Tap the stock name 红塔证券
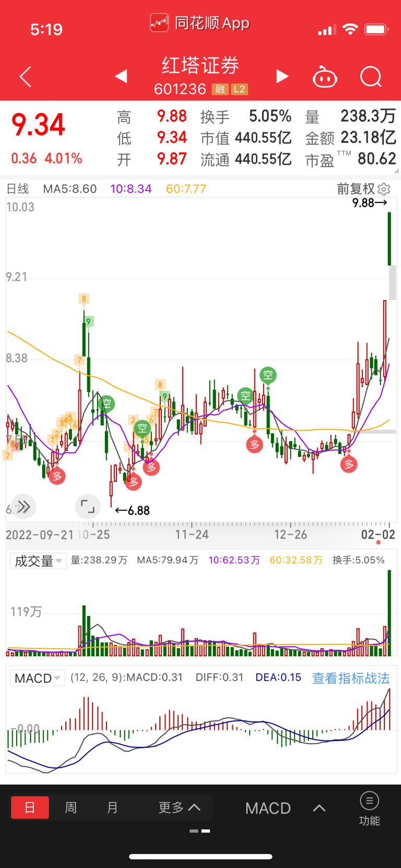The width and height of the screenshot is (401, 868). 200,66
